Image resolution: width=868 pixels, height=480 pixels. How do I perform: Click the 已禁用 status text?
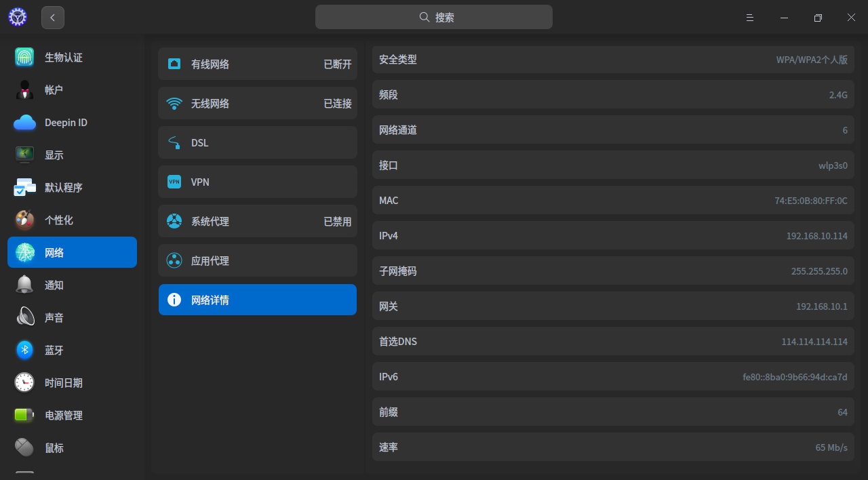(338, 222)
